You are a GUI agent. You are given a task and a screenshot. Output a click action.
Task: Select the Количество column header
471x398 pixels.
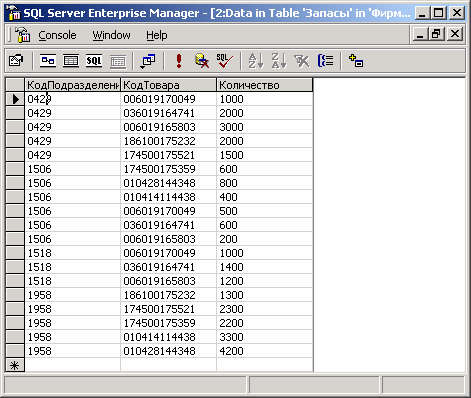tap(265, 85)
